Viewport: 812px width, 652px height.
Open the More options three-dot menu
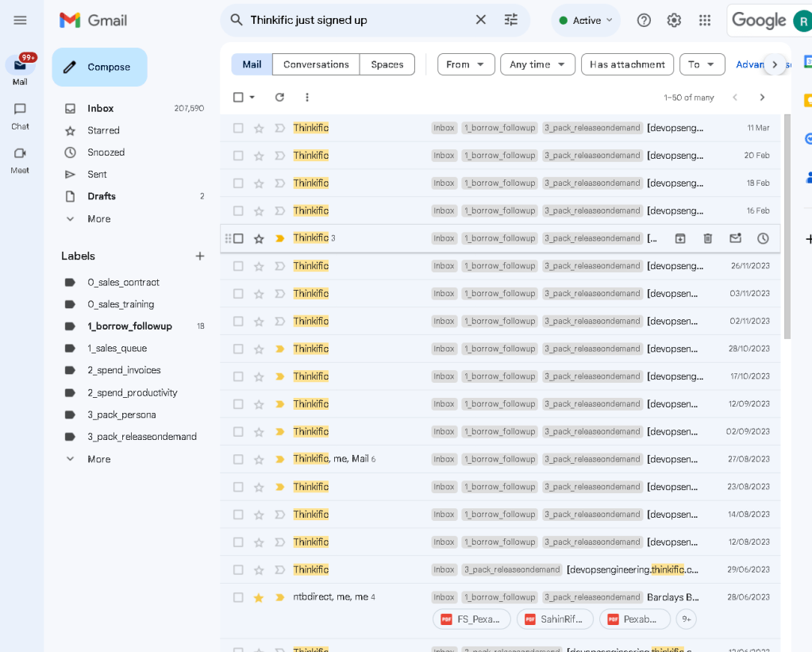[307, 97]
